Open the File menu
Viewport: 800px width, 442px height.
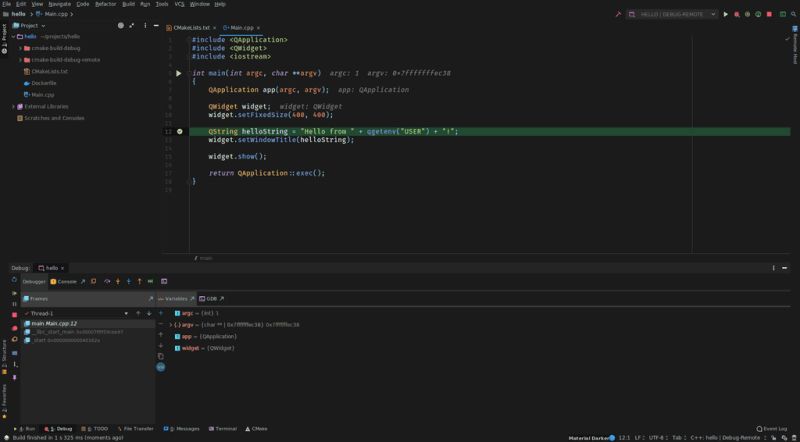coord(6,4)
